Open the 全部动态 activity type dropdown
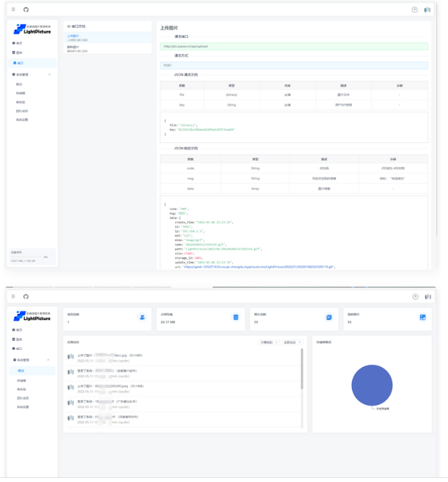448x482 pixels. coord(292,343)
